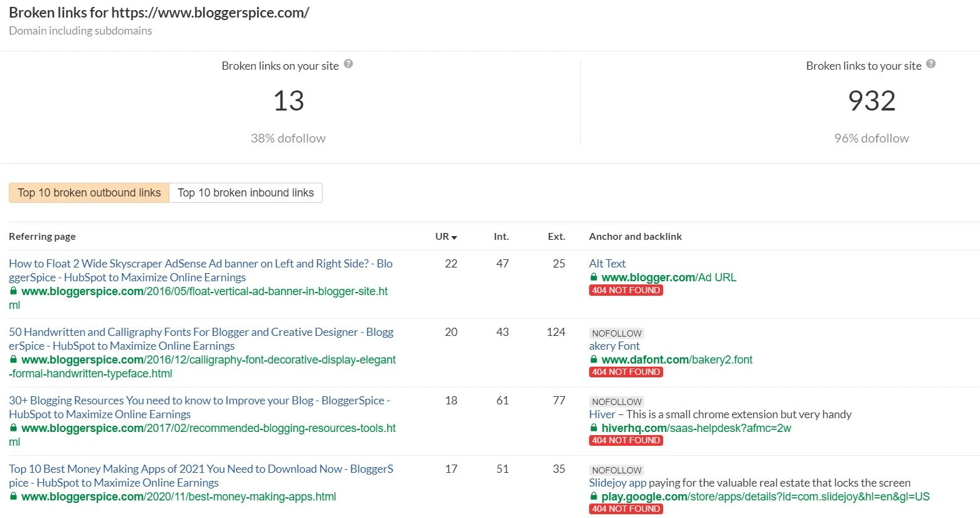The image size is (980, 518).
Task: Switch to Top 10 broken inbound links tab
Action: tap(245, 193)
